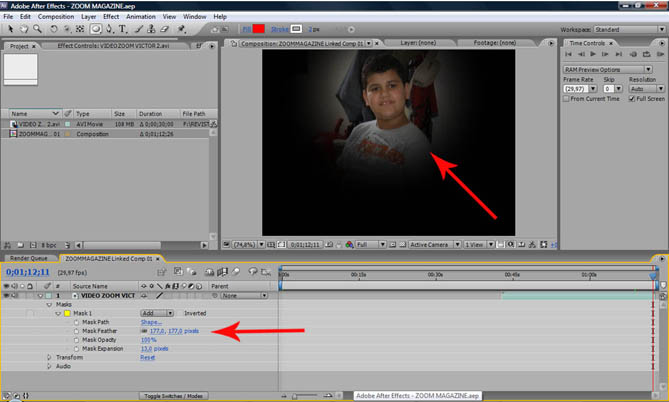The image size is (669, 402).
Task: Enable the From Current Time checkbox
Action: [x=565, y=99]
